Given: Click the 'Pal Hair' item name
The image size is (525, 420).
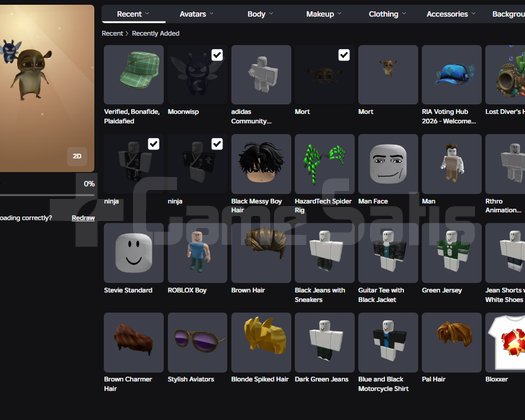Looking at the screenshot, I should [433, 379].
